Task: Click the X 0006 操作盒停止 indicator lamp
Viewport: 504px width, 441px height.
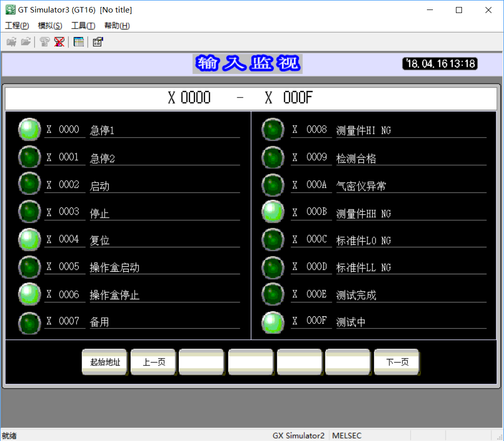Action: [29, 294]
